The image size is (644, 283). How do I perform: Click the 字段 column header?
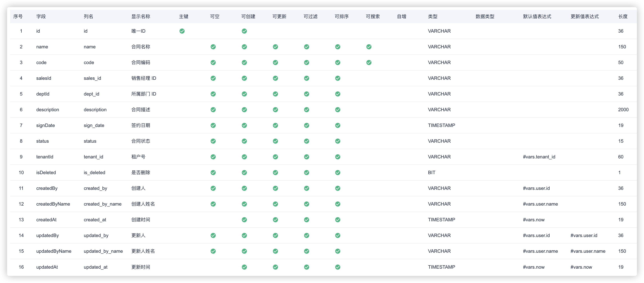pyautogui.click(x=41, y=17)
